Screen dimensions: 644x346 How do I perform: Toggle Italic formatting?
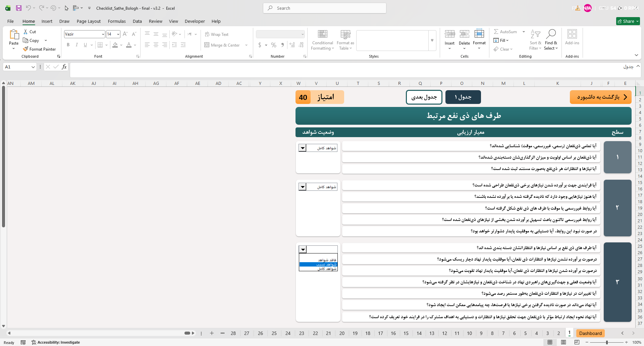tap(77, 45)
